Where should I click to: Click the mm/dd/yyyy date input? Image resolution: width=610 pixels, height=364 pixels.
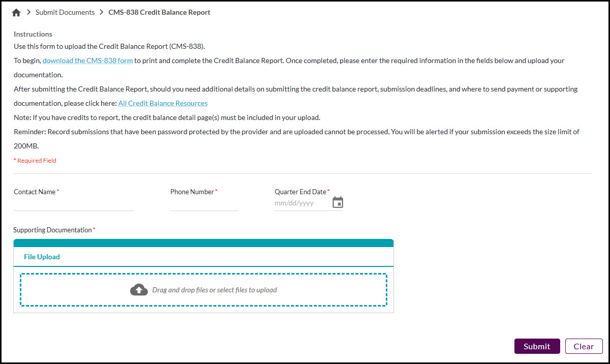(x=300, y=202)
